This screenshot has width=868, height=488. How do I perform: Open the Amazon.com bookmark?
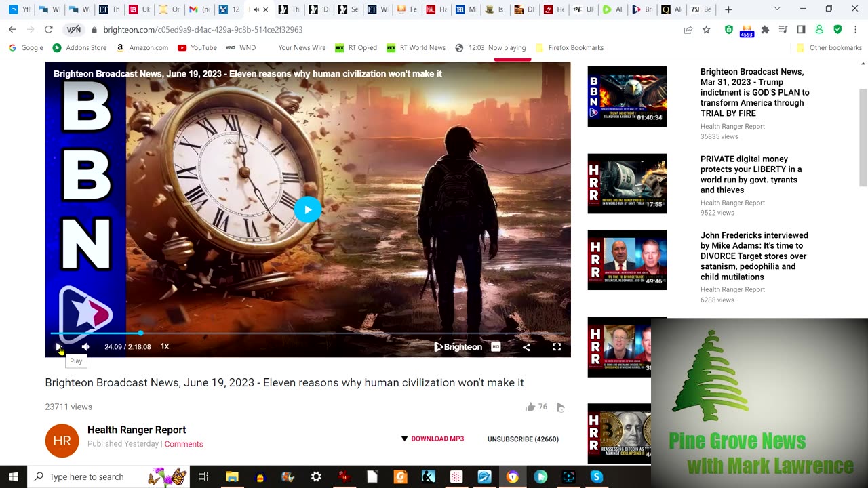pos(142,47)
